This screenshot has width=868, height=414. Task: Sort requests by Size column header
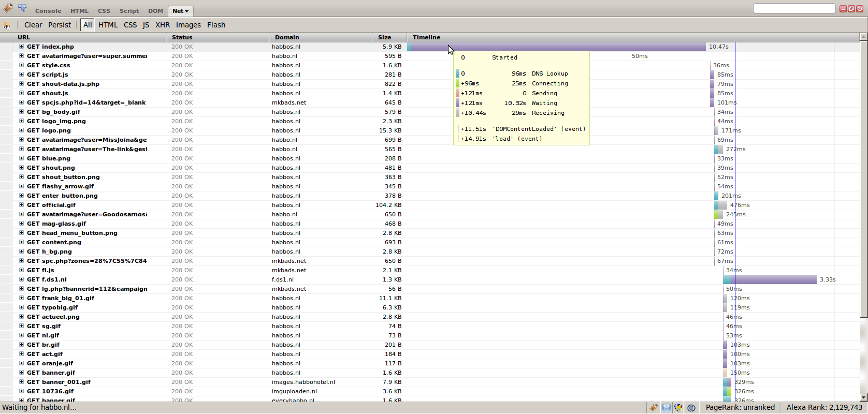385,37
